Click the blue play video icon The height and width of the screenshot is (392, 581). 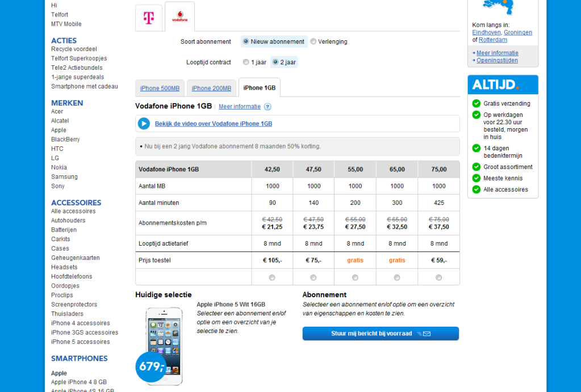pos(144,124)
